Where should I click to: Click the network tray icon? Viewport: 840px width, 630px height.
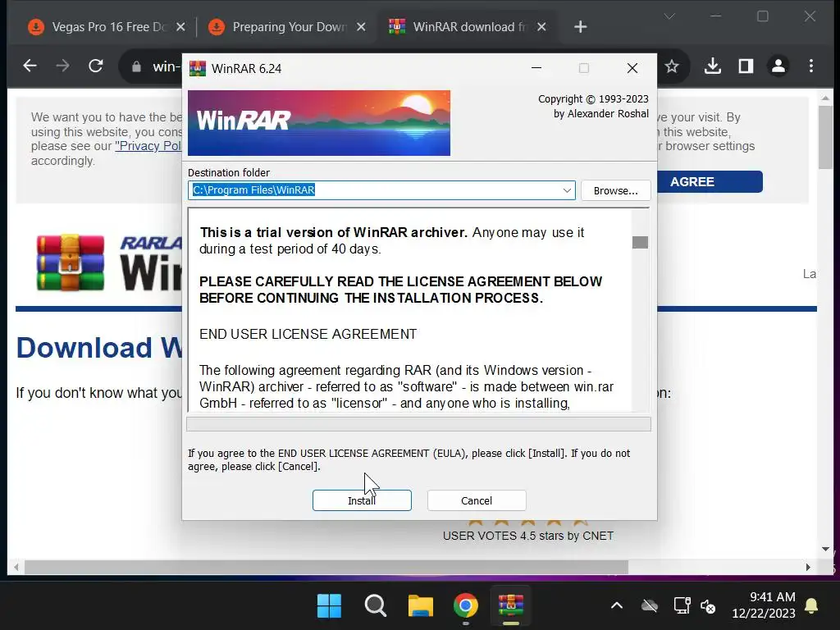pyautogui.click(x=682, y=606)
